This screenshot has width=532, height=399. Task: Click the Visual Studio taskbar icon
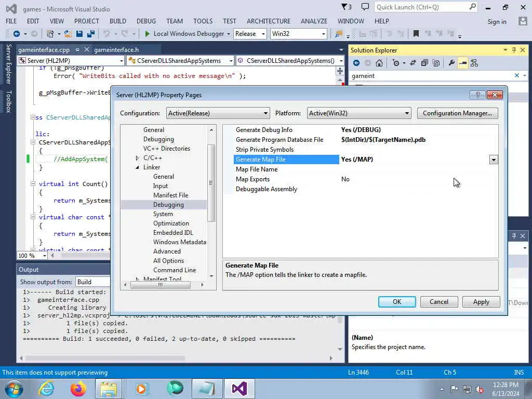(x=239, y=389)
